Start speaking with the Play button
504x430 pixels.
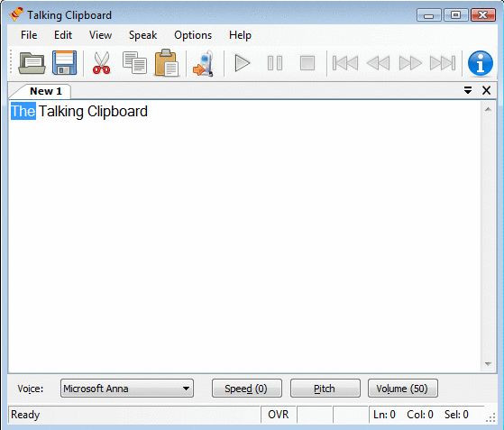pyautogui.click(x=243, y=63)
